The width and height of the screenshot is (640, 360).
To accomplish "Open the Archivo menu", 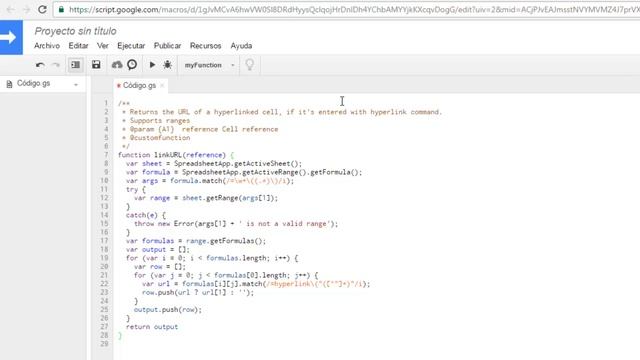I will [x=47, y=46].
